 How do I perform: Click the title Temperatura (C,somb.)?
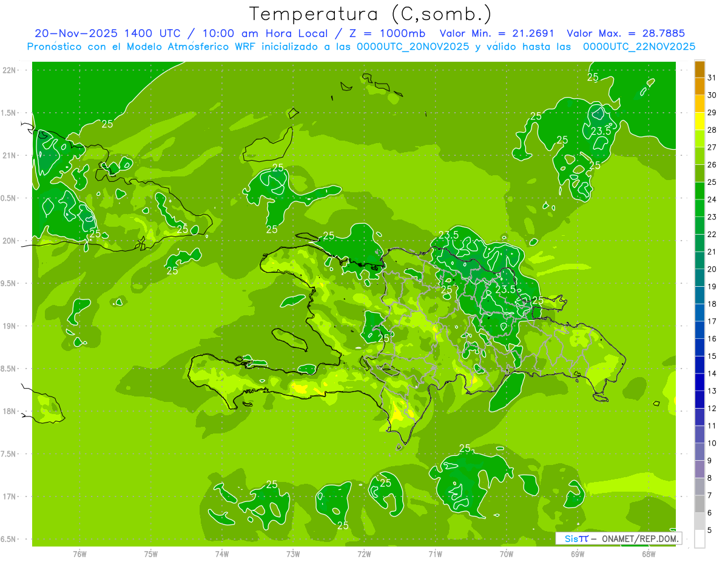pos(371,15)
